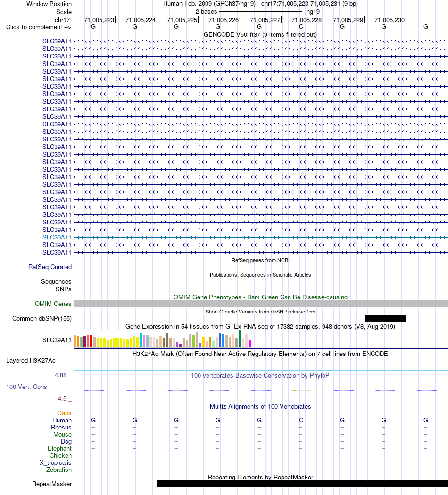Click the hg19 label beside scale bar

[x=313, y=12]
